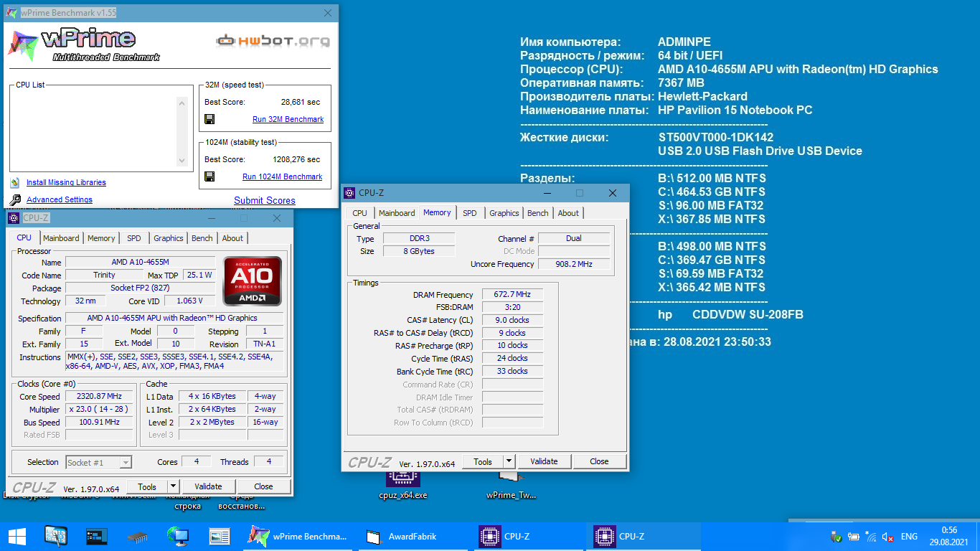Switch to the CPU tab in the Memory window

point(360,213)
